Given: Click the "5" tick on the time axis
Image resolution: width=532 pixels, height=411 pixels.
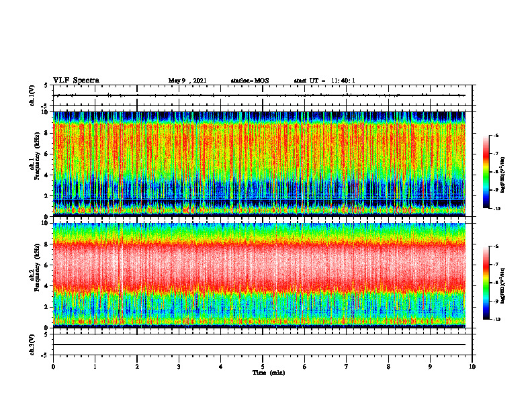Looking at the screenshot, I should coord(263,367).
